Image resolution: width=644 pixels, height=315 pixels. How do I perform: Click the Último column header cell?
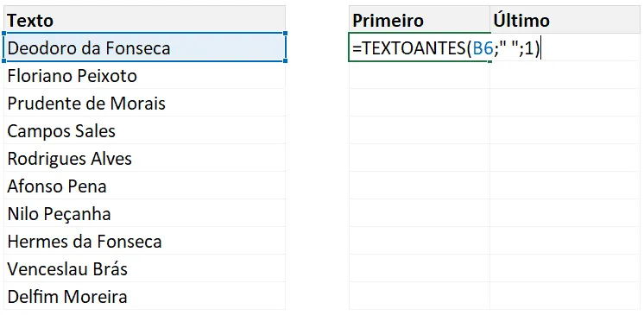click(x=565, y=19)
